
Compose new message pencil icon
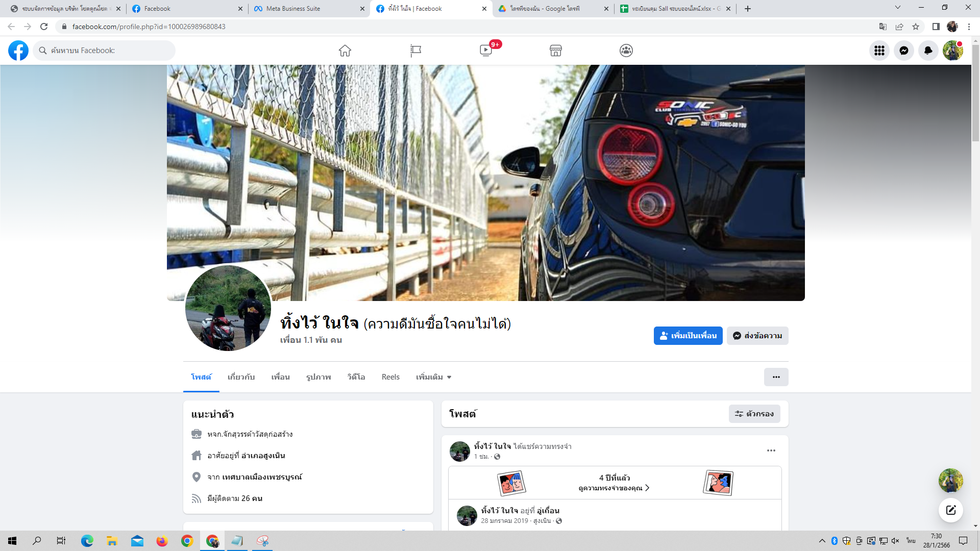pyautogui.click(x=950, y=510)
